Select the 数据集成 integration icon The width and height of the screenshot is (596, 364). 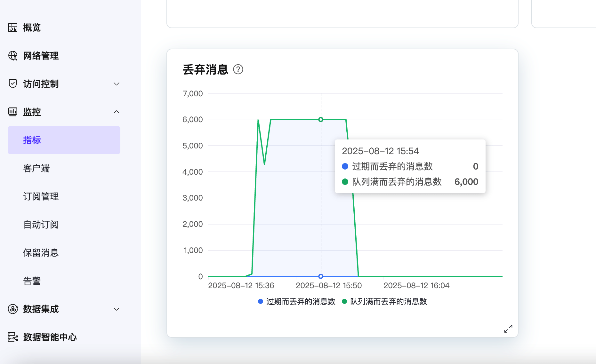pyautogui.click(x=12, y=309)
